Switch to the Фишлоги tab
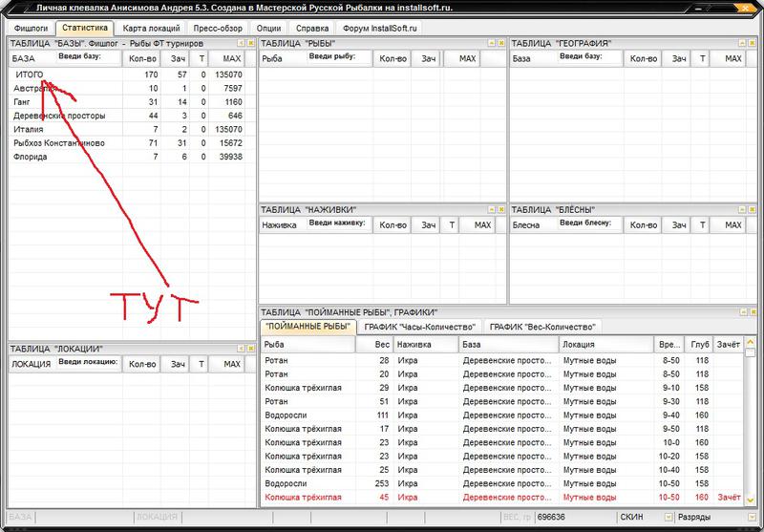The width and height of the screenshot is (764, 532). click(x=31, y=29)
